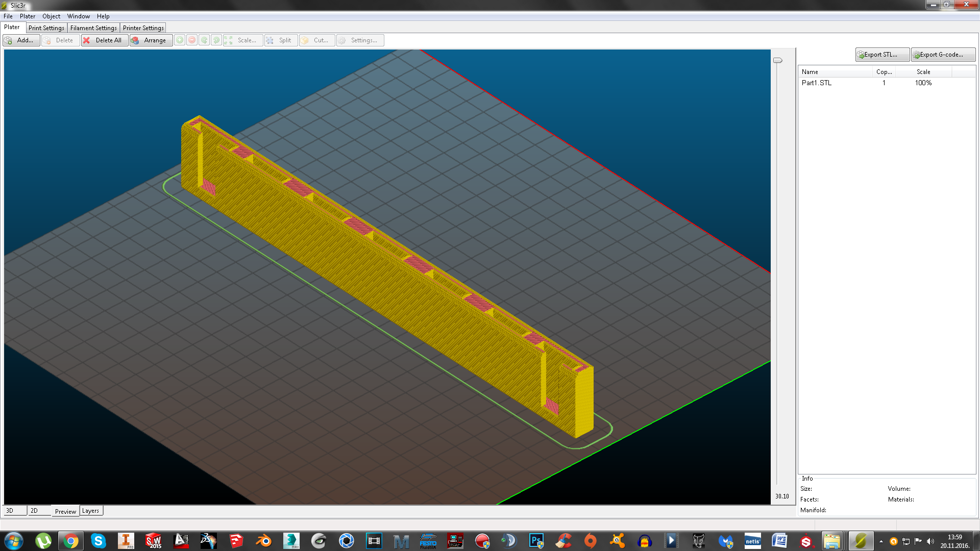Click the rotate clockwise icon
This screenshot has height=551, width=980.
[216, 40]
